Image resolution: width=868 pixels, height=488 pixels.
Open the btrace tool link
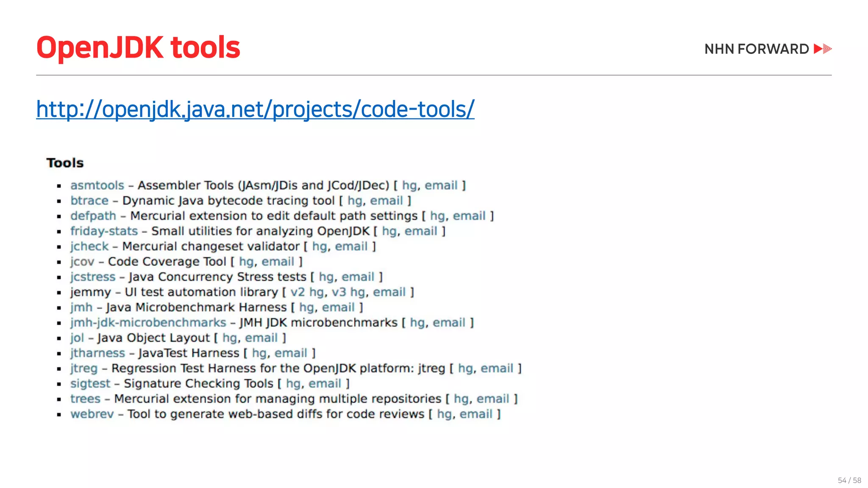89,201
